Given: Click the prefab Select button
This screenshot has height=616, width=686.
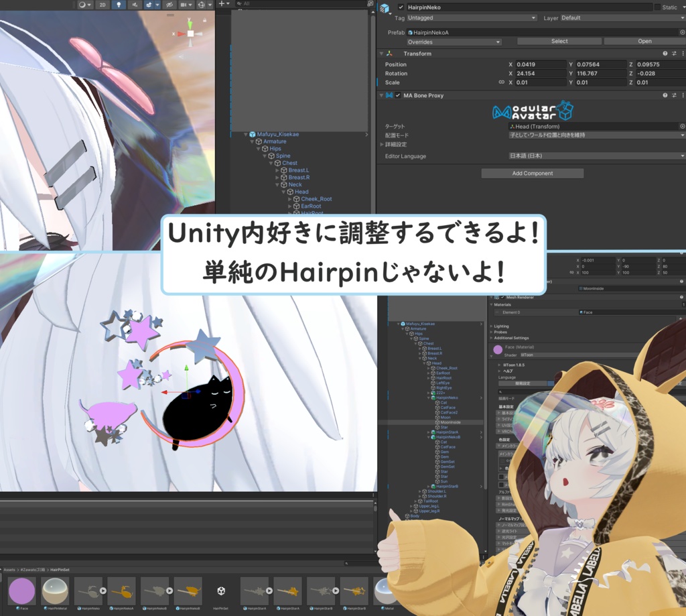Looking at the screenshot, I should tap(559, 41).
